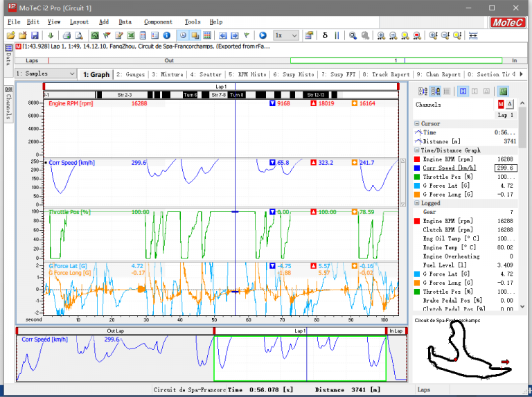532x397 pixels.
Task: Print using the printer icon
Action: pyautogui.click(x=66, y=35)
